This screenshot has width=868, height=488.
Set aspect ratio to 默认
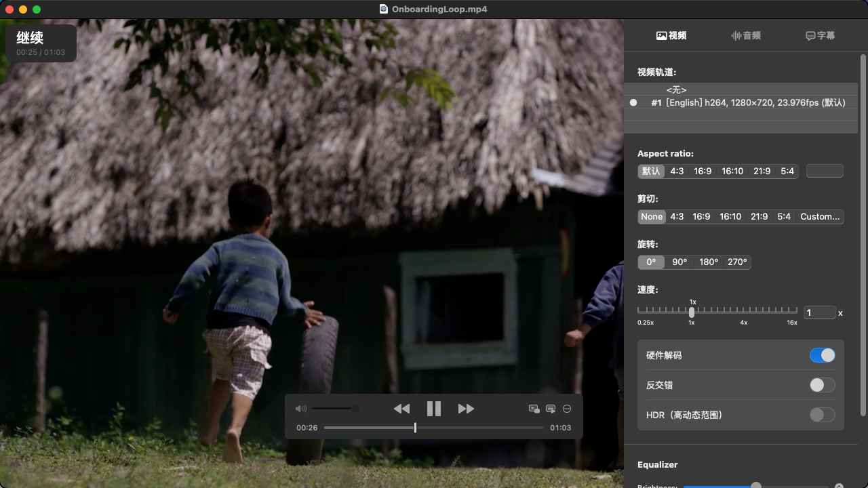coord(651,171)
